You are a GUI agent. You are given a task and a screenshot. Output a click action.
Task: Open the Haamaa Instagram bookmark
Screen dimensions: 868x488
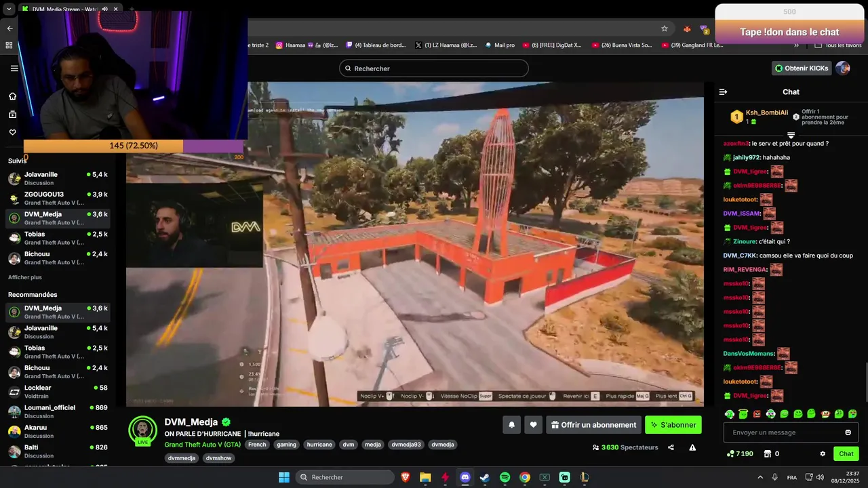tap(307, 45)
